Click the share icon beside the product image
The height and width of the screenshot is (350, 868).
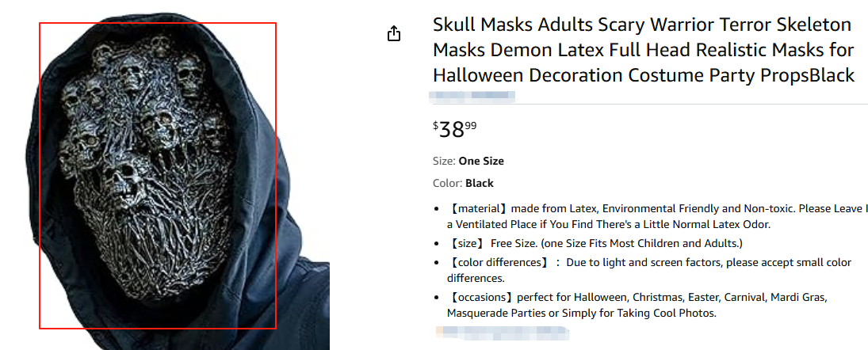point(394,33)
